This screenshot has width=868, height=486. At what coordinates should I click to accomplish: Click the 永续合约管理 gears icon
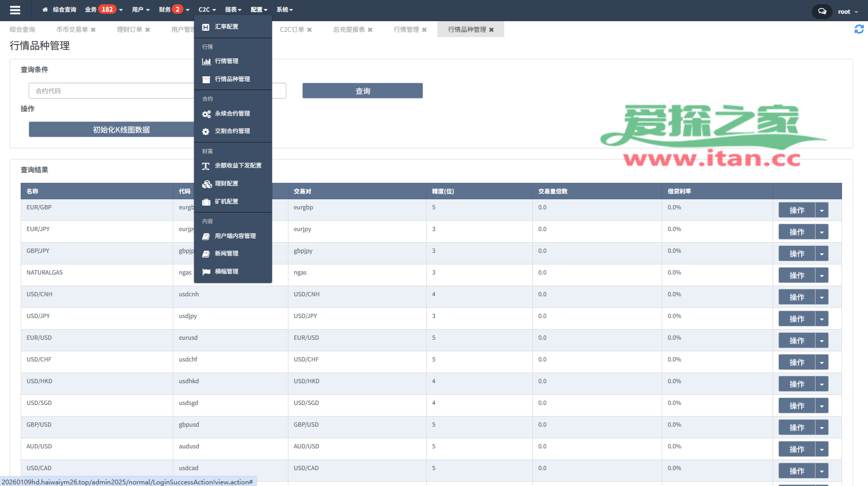coord(206,114)
